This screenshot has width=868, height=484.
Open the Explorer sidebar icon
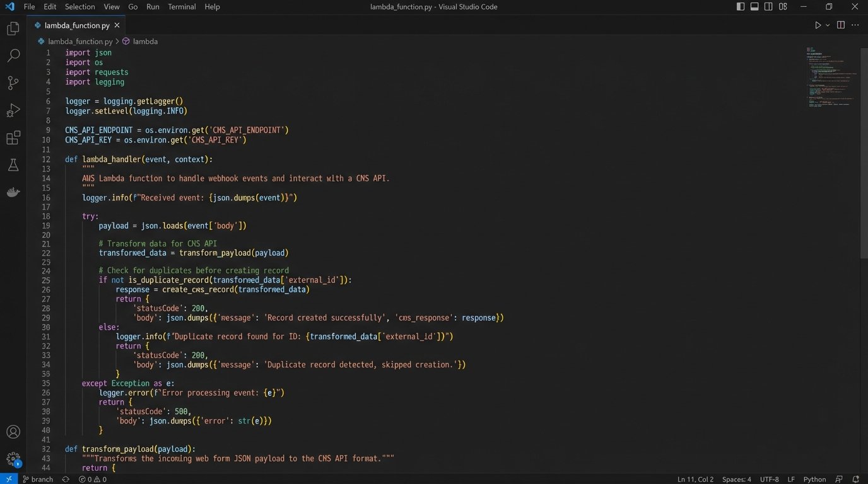click(x=13, y=28)
